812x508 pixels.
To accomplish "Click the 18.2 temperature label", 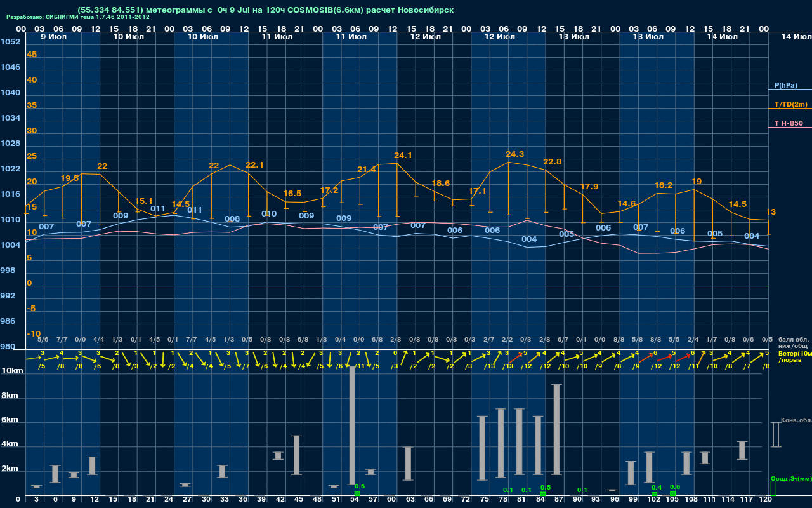I will tap(664, 185).
